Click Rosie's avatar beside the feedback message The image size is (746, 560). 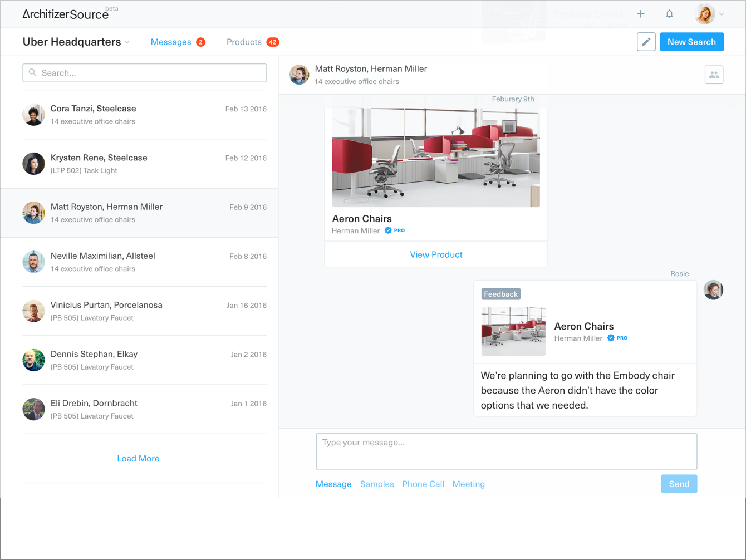[x=713, y=289]
